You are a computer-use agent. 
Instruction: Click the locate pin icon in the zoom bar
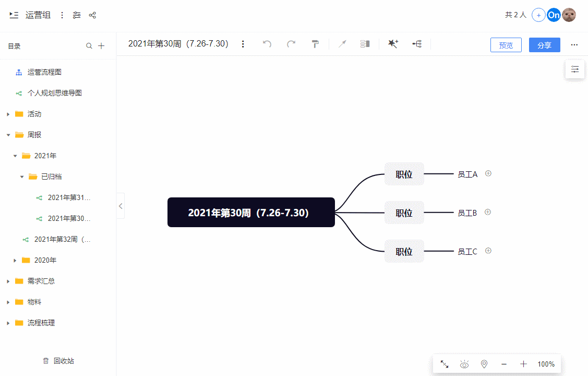(x=484, y=364)
